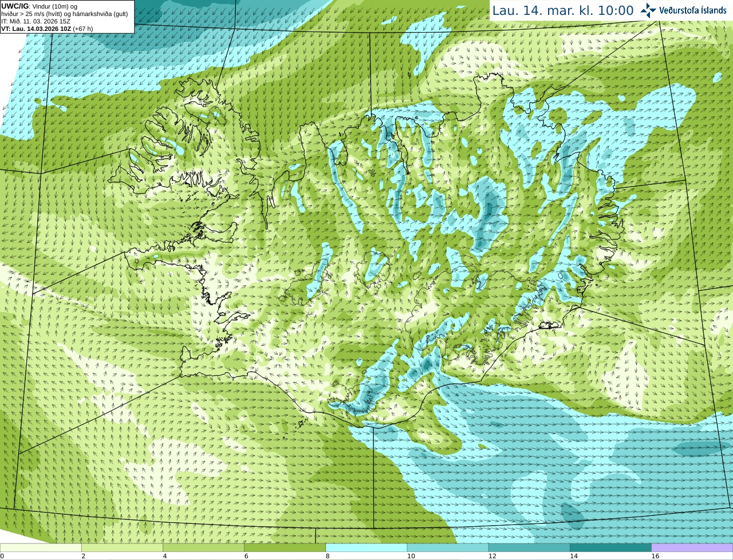Screen dimensions: 733x560
Task: Click the 12–14 m/s teal scale swatch
Action: point(529,547)
